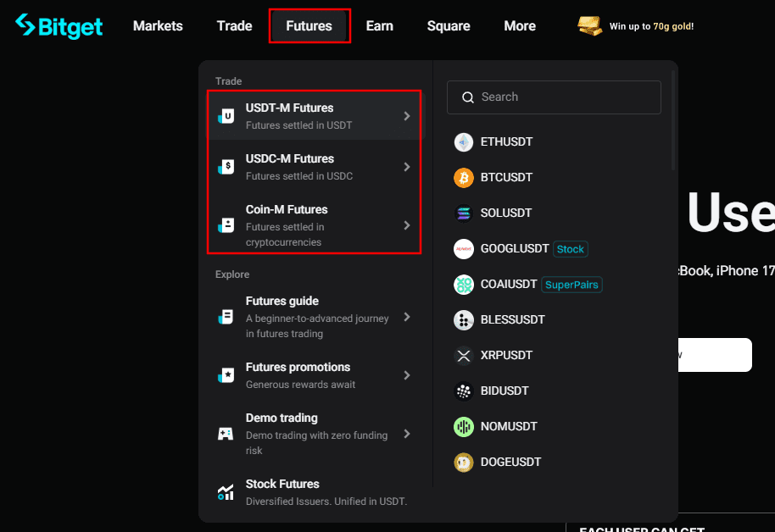Open the More menu
The height and width of the screenshot is (532, 775).
tap(520, 25)
